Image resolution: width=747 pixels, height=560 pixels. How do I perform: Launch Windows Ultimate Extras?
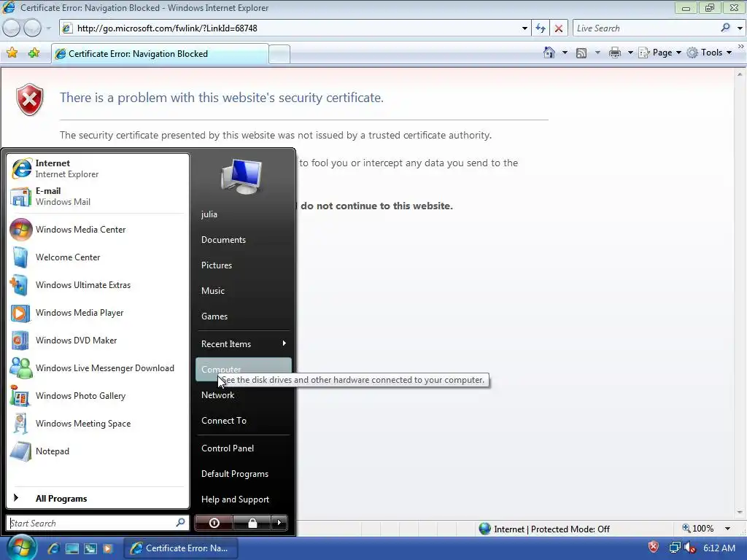click(x=98, y=285)
